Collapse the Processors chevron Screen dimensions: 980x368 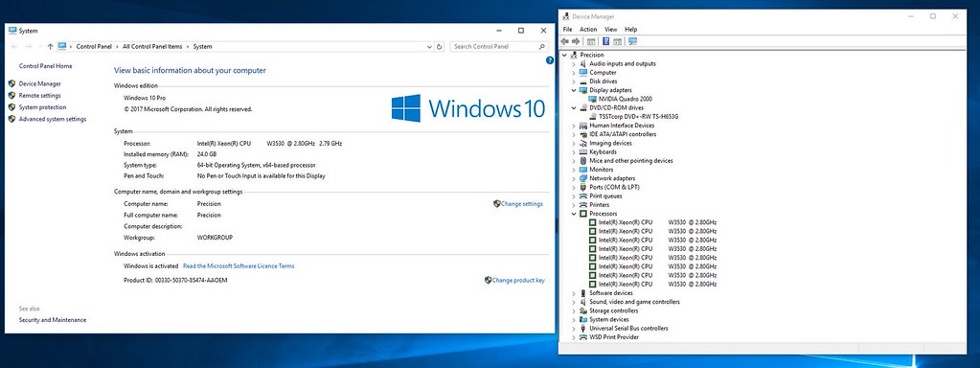[574, 214]
